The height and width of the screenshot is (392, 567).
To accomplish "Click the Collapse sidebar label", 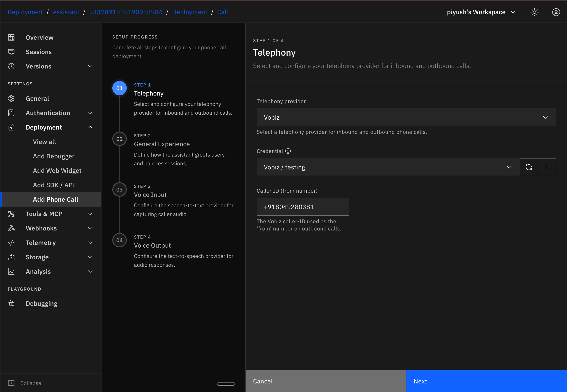I will (x=31, y=383).
